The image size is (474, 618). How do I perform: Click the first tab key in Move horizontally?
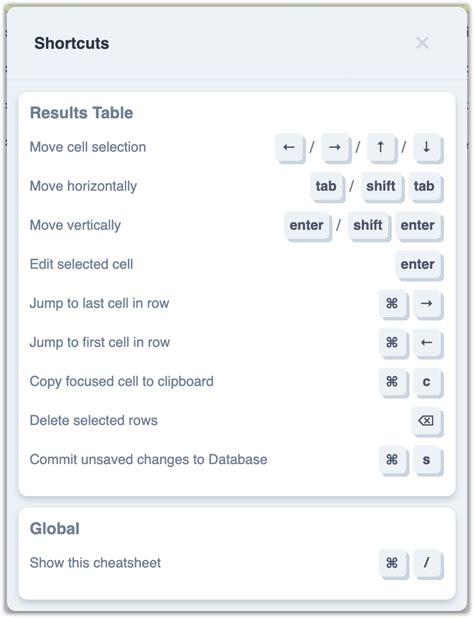pyautogui.click(x=327, y=187)
